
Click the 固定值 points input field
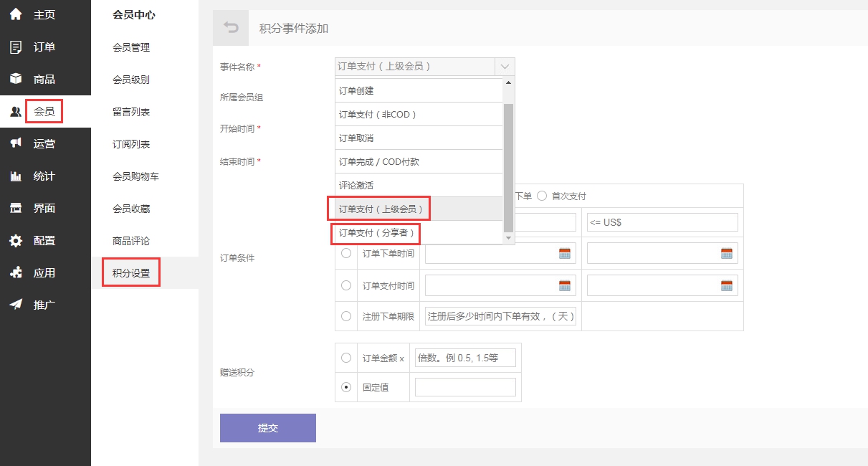465,387
